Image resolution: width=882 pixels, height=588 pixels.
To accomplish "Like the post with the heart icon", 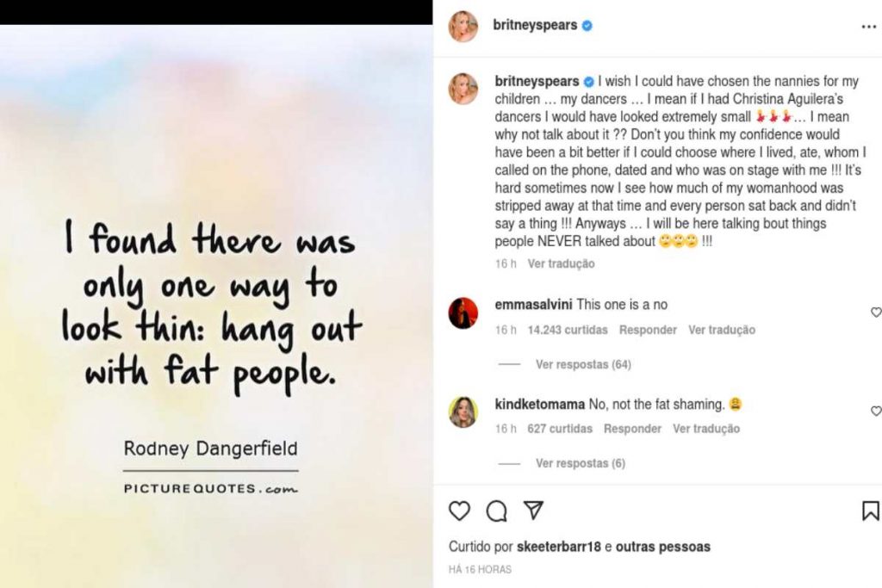I will (460, 511).
